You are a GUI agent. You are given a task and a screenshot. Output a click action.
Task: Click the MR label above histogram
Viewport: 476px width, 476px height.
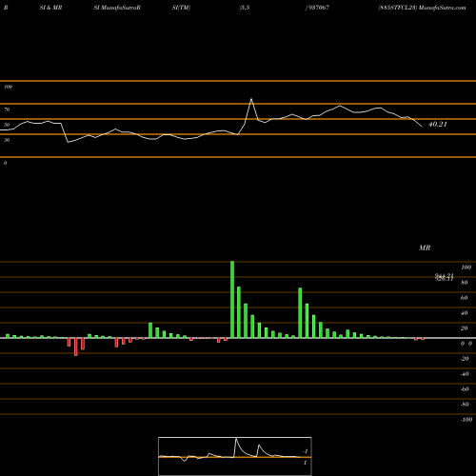[x=425, y=248]
